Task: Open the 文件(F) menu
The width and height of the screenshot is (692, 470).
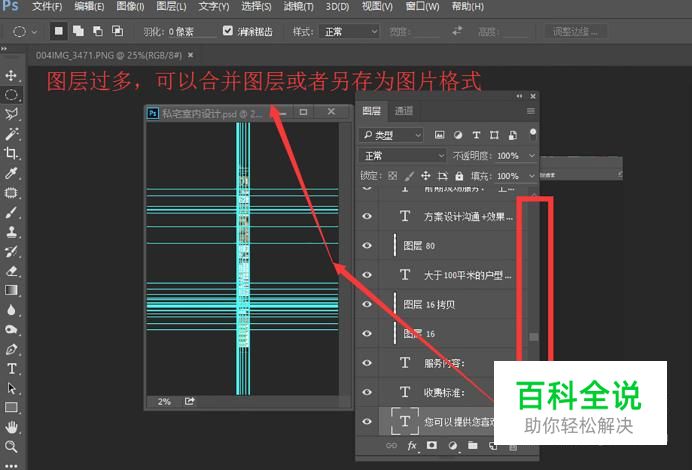Action: [x=47, y=7]
